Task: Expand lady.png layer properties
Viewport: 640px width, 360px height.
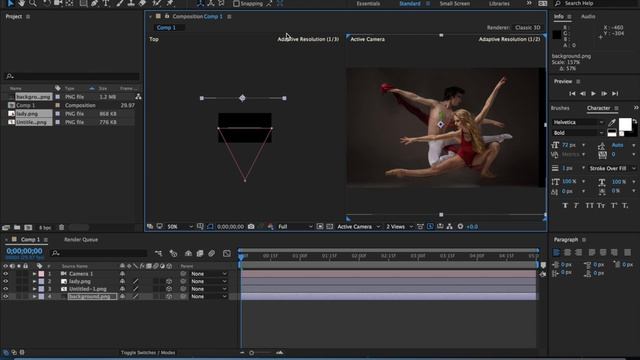Action: click(34, 281)
